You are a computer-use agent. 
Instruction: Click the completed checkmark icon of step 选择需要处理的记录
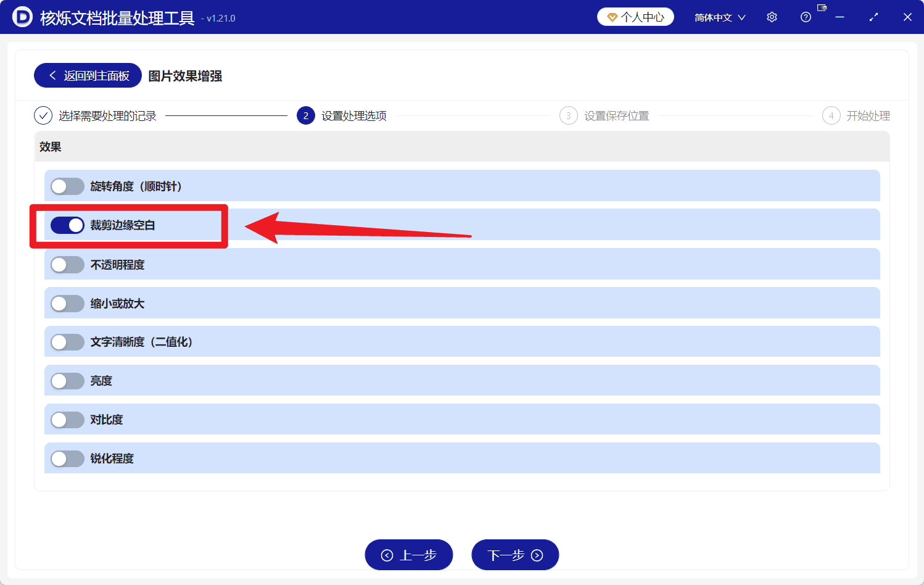click(43, 115)
